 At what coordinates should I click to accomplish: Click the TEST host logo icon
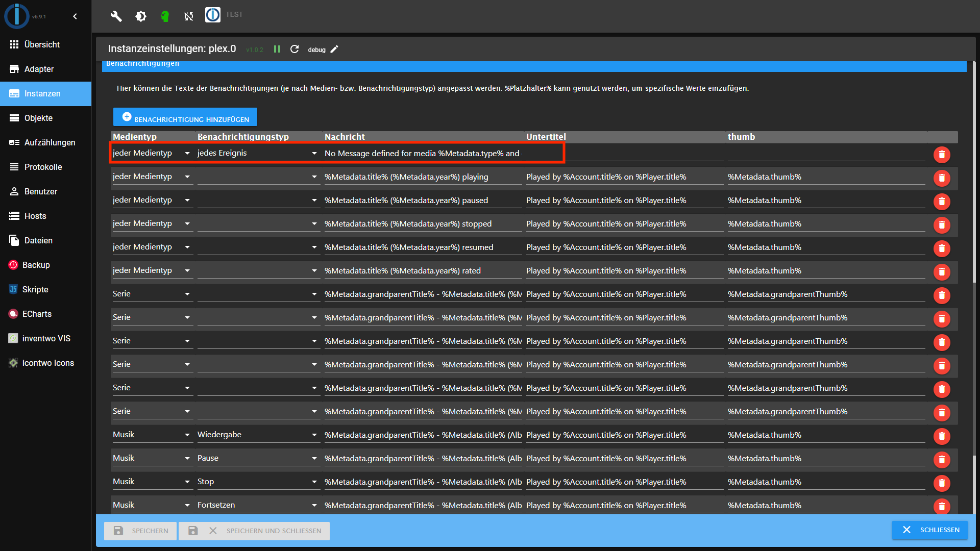point(213,15)
